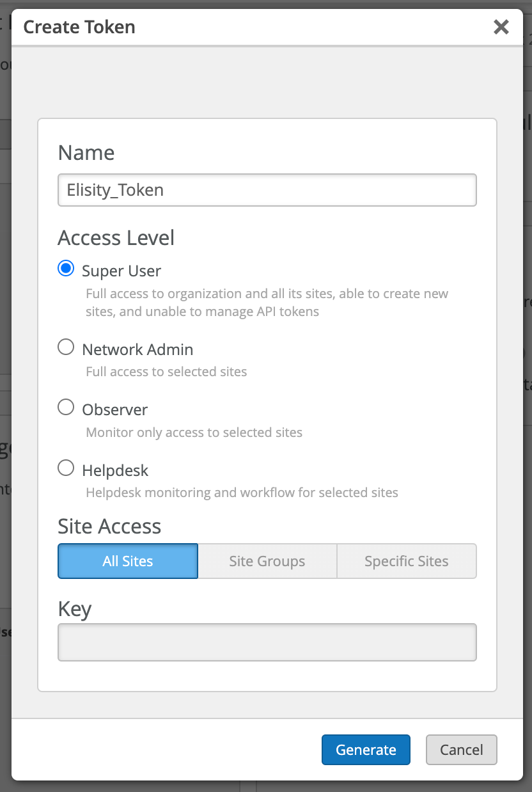Pick the Helpdesk radio button
532x792 pixels.
pos(66,468)
